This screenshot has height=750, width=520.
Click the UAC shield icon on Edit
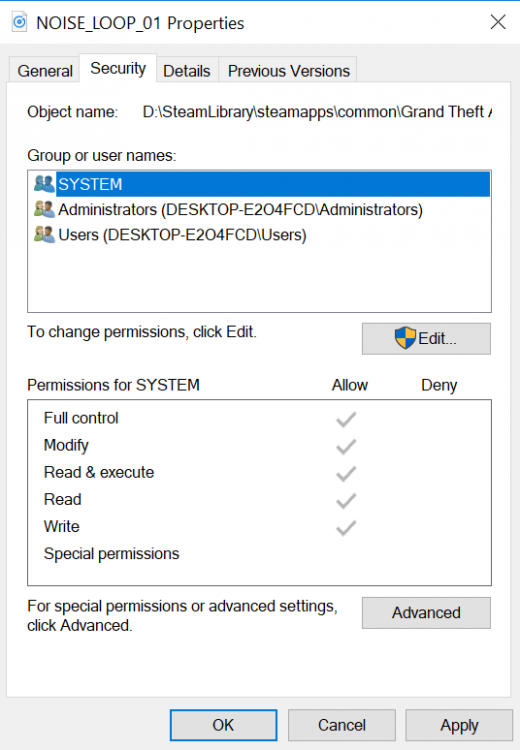[405, 338]
